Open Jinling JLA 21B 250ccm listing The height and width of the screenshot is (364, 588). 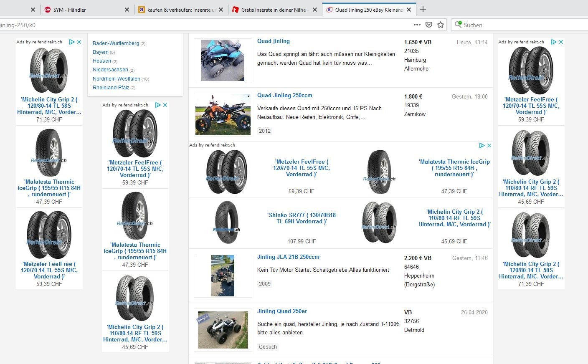click(288, 257)
